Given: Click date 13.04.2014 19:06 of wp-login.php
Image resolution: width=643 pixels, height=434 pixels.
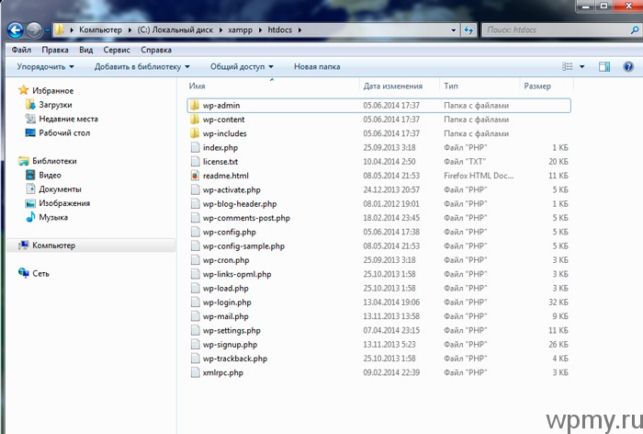Looking at the screenshot, I should click(391, 302).
